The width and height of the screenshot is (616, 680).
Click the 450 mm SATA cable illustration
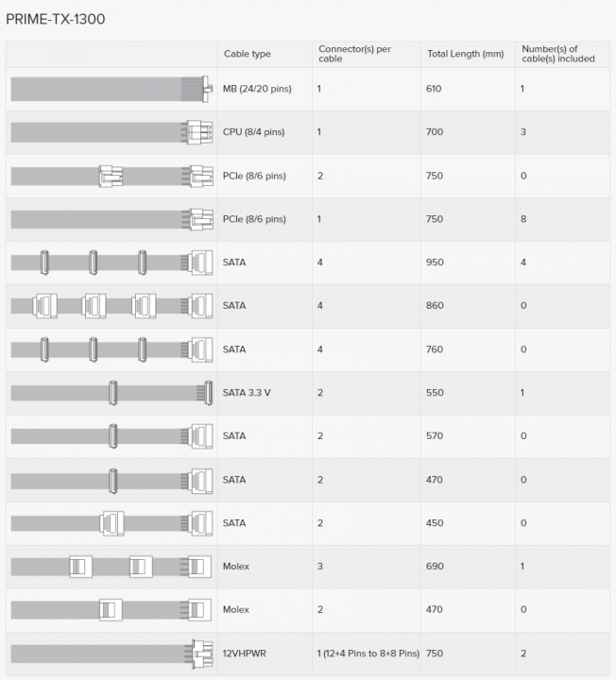(111, 523)
